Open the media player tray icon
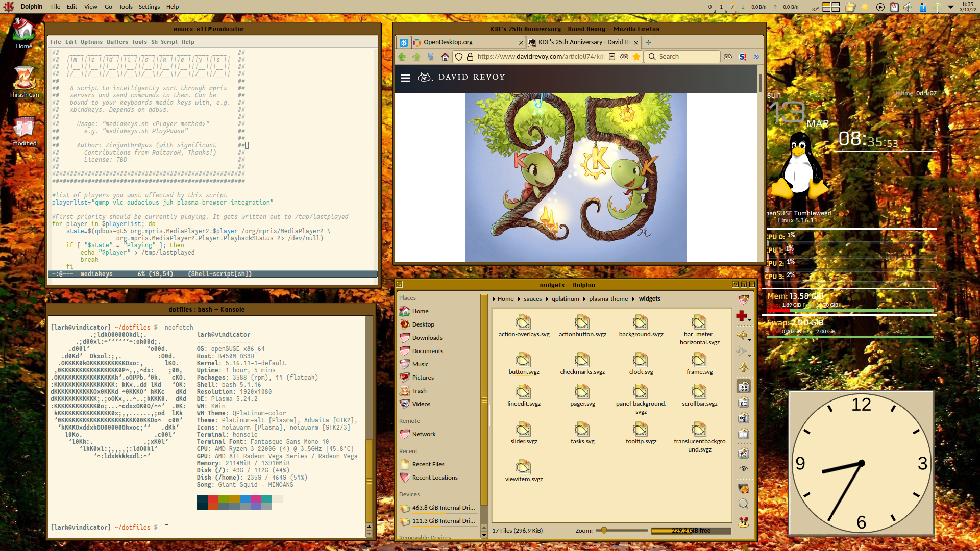 click(x=880, y=7)
